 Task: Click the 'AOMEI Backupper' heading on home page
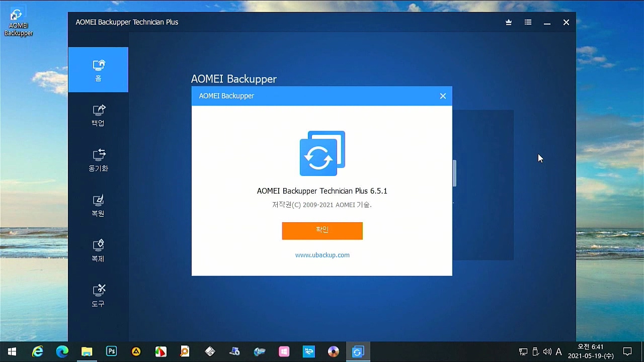234,79
